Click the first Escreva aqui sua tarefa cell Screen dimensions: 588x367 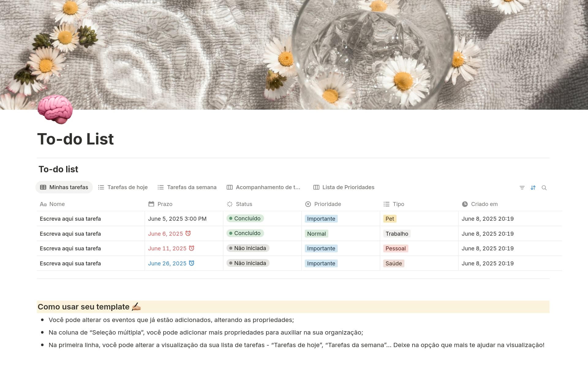(x=70, y=219)
